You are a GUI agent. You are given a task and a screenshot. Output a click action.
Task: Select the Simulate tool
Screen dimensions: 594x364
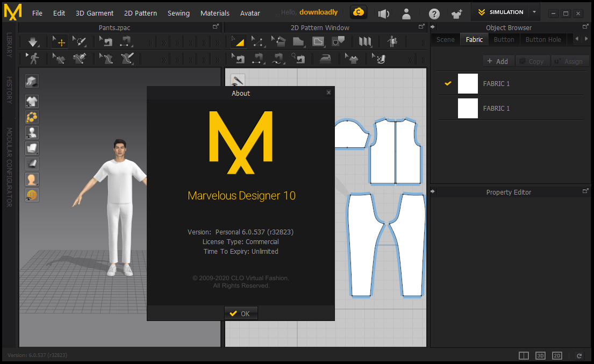click(x=32, y=41)
